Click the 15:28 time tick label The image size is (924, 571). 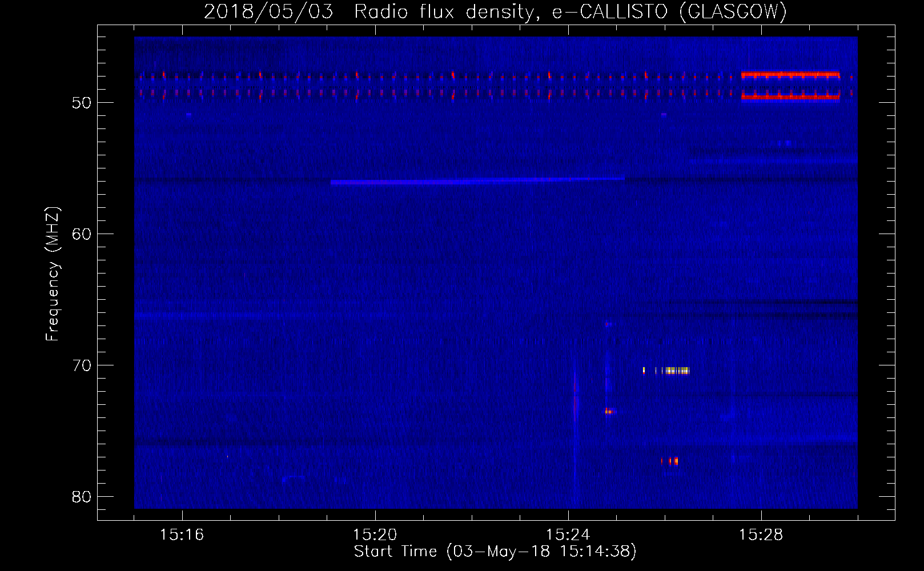point(761,535)
